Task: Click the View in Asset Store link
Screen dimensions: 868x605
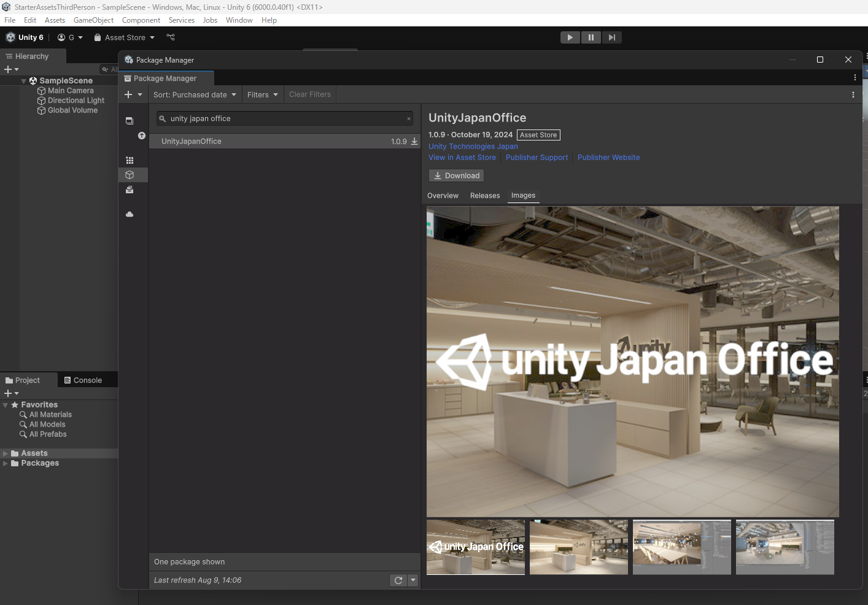Action: pyautogui.click(x=462, y=158)
